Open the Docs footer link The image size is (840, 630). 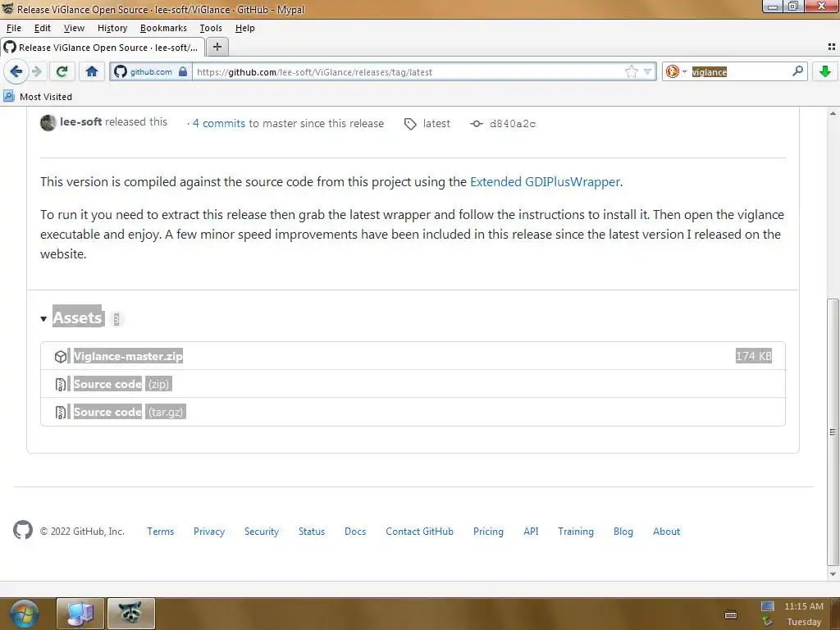pos(355,532)
